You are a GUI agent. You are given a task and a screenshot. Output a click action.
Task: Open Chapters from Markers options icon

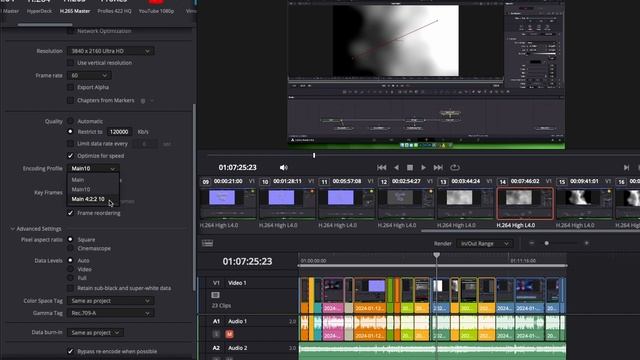[143, 100]
